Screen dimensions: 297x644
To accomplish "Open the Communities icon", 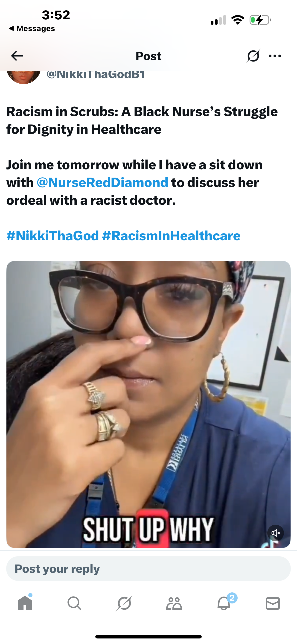I will pyautogui.click(x=174, y=603).
